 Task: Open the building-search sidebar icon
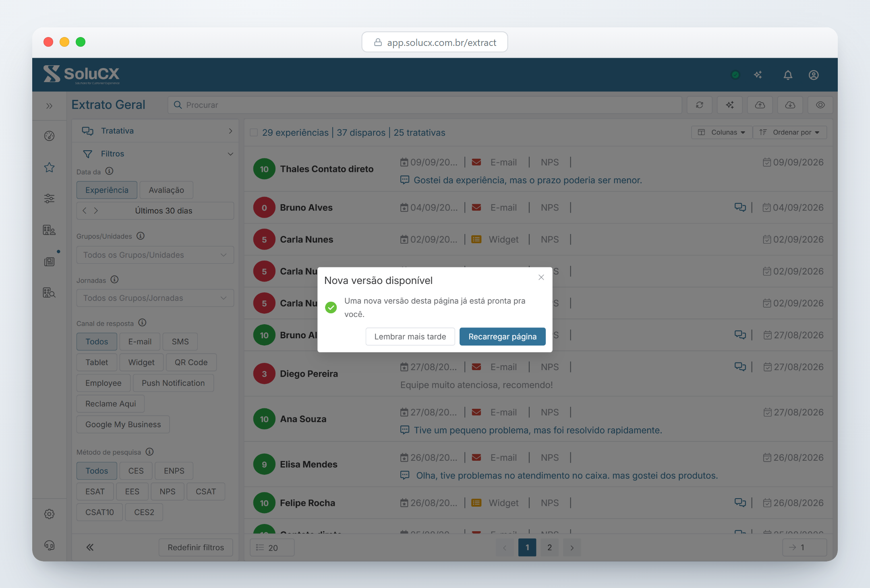pyautogui.click(x=49, y=293)
